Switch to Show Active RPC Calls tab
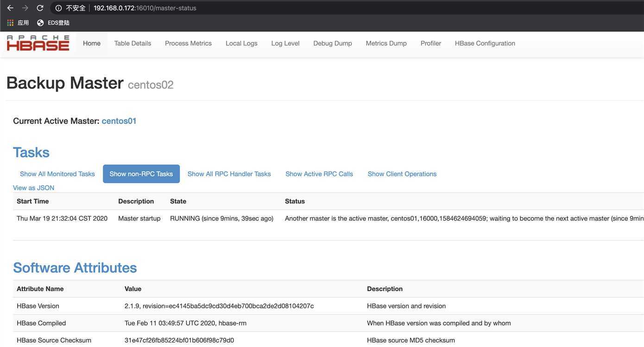The image size is (644, 347). click(x=319, y=174)
